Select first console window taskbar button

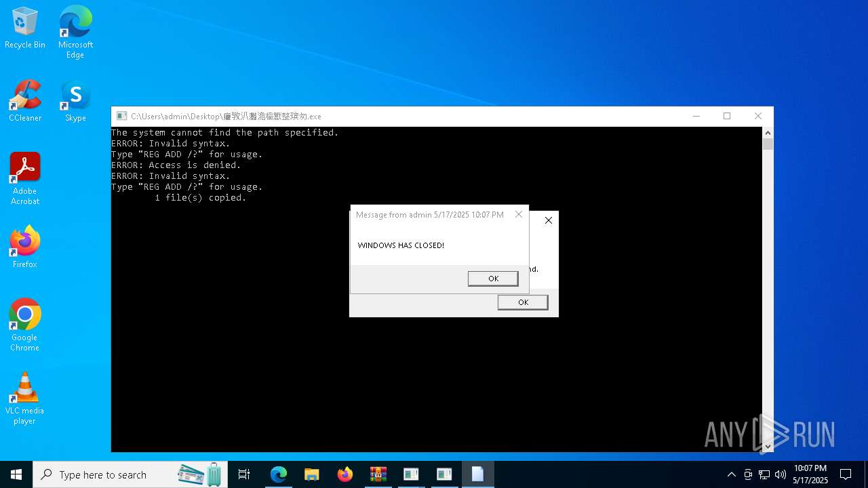pos(412,474)
